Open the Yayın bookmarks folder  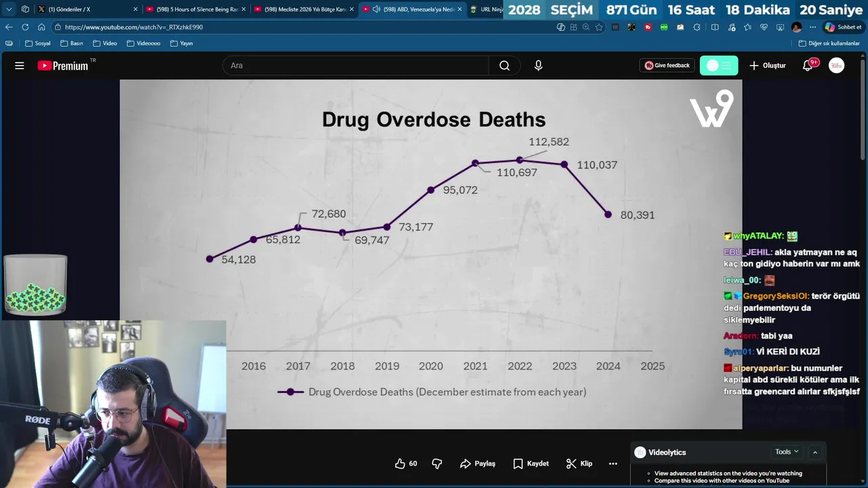(182, 43)
